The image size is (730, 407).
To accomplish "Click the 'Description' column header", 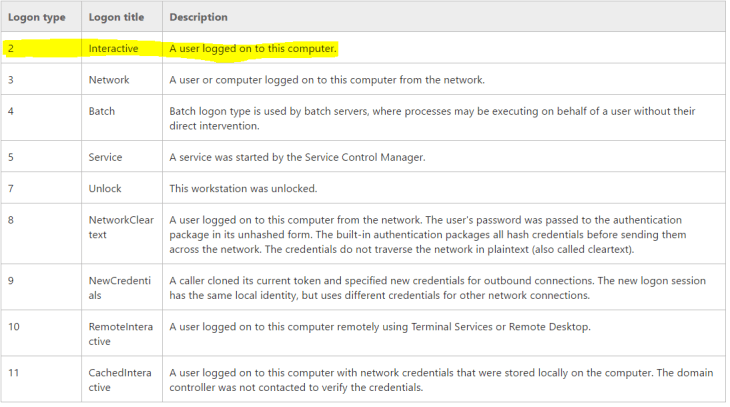I will 198,17.
